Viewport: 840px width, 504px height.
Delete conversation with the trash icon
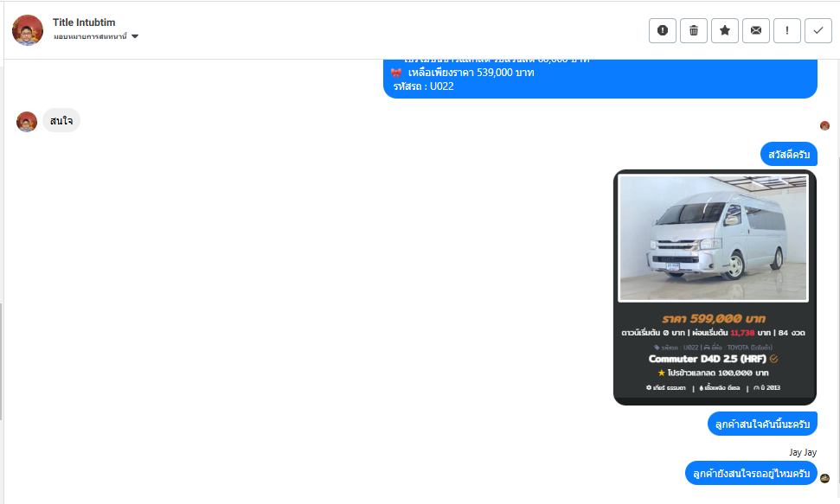point(694,30)
